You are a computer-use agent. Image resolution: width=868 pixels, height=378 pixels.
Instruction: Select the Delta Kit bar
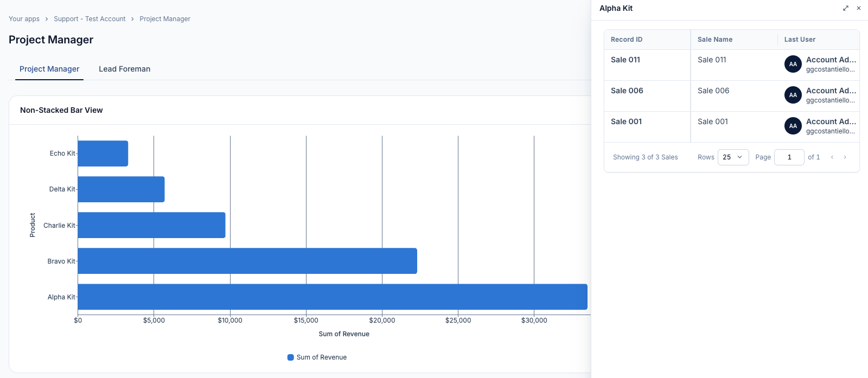click(121, 189)
